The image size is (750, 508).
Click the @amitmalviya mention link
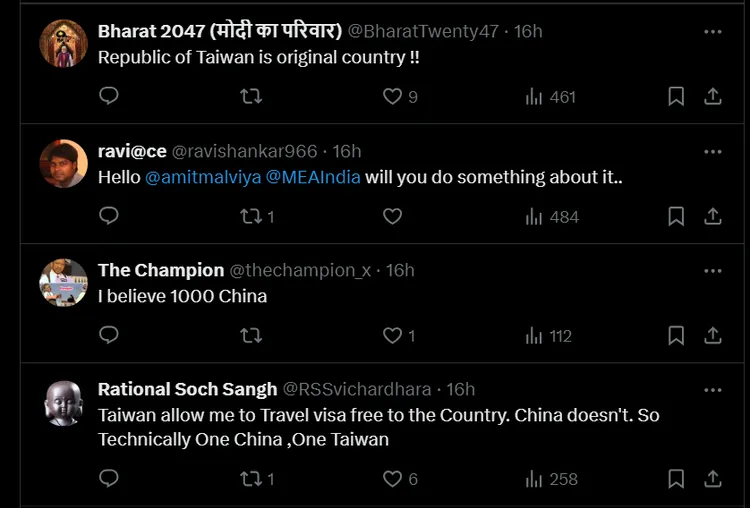click(x=202, y=178)
